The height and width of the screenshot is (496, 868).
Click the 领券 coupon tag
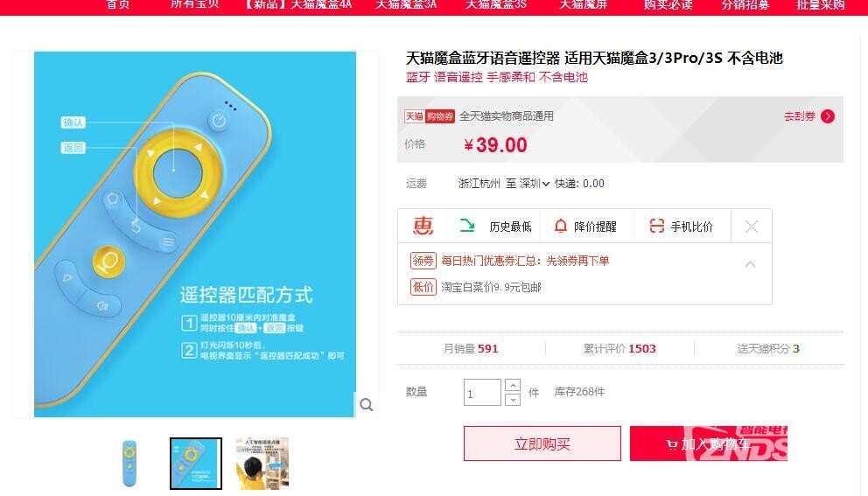click(x=423, y=260)
